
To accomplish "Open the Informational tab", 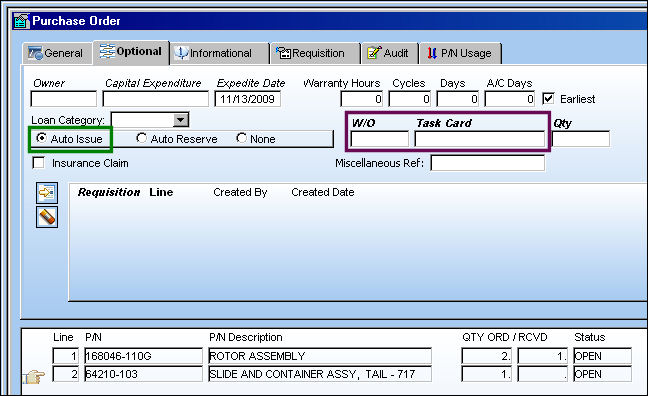I will pos(219,53).
